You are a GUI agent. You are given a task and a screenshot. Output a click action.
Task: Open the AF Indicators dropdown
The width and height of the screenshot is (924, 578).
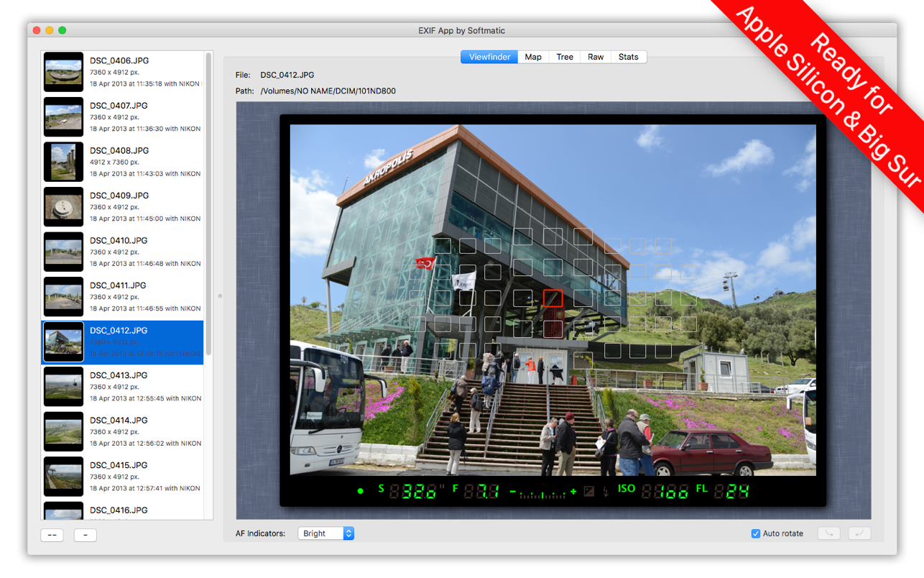point(326,533)
